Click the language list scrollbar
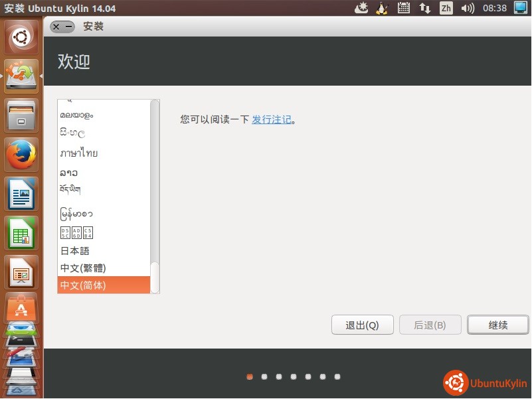This screenshot has width=532, height=399. coord(155,276)
